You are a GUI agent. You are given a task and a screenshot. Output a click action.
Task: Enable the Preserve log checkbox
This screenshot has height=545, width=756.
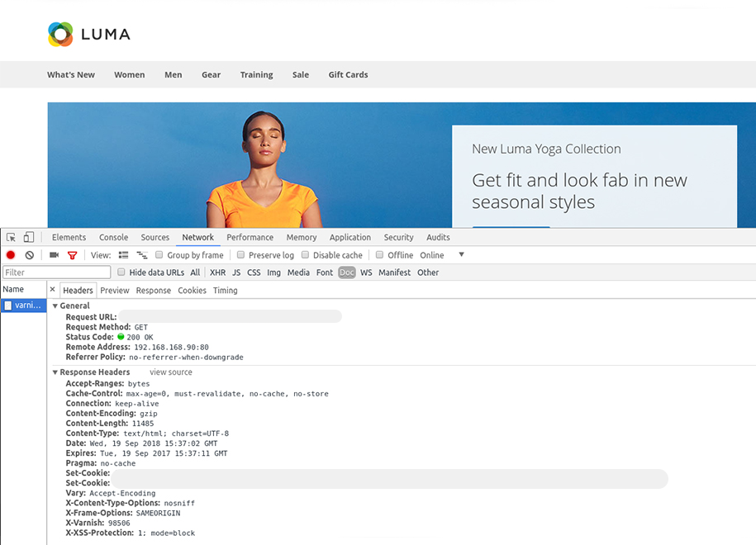[x=240, y=255]
